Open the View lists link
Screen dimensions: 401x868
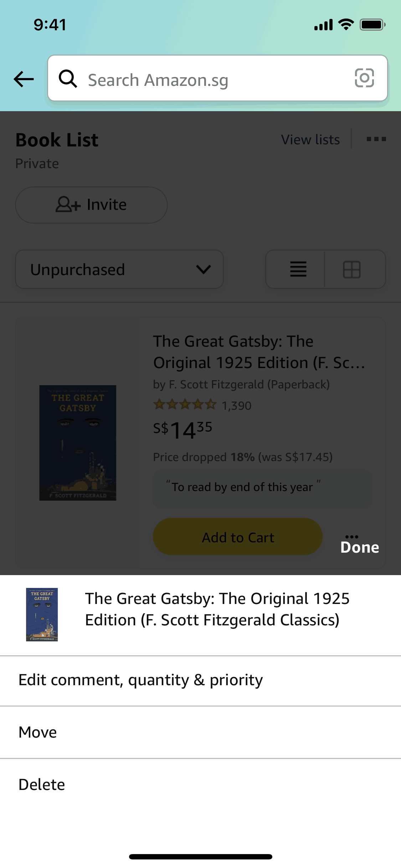310,140
